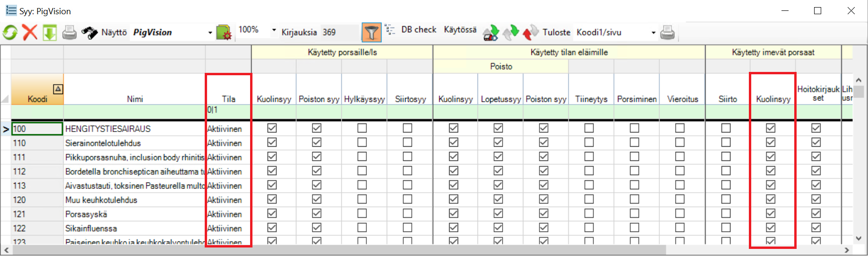Screen dimensions: 868x256
Task: Click the horizontal scrollbar thumb
Action: point(339,250)
